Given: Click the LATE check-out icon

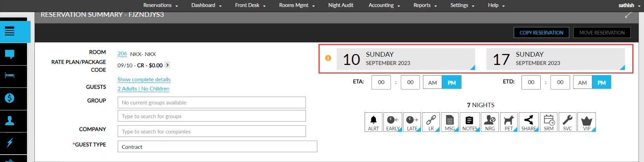Looking at the screenshot, I should coord(412,122).
